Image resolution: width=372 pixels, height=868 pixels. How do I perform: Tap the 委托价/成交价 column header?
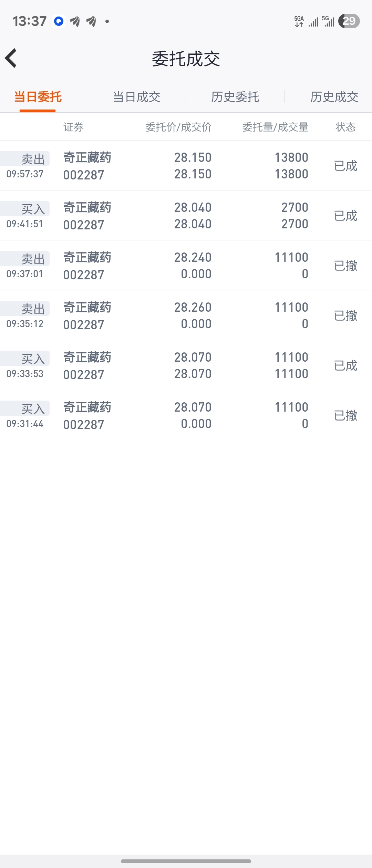click(x=178, y=127)
